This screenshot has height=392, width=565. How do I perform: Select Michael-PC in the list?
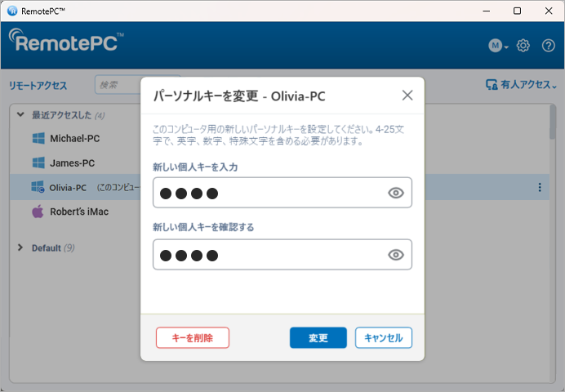click(75, 138)
